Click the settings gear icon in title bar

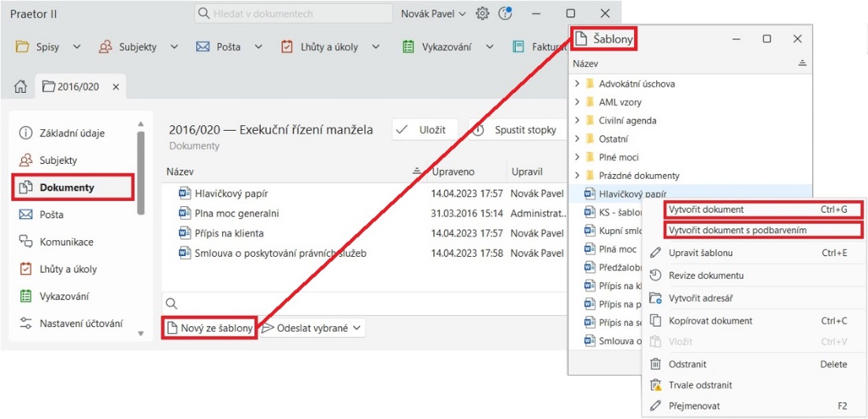483,14
